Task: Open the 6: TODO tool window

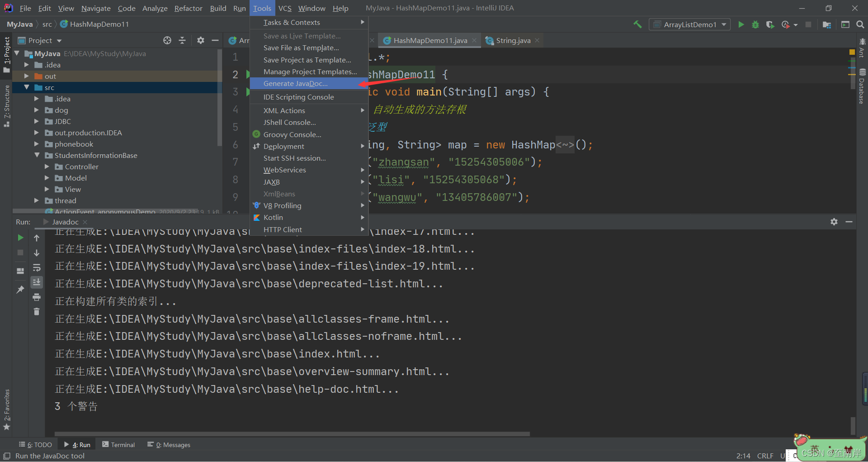Action: point(35,445)
